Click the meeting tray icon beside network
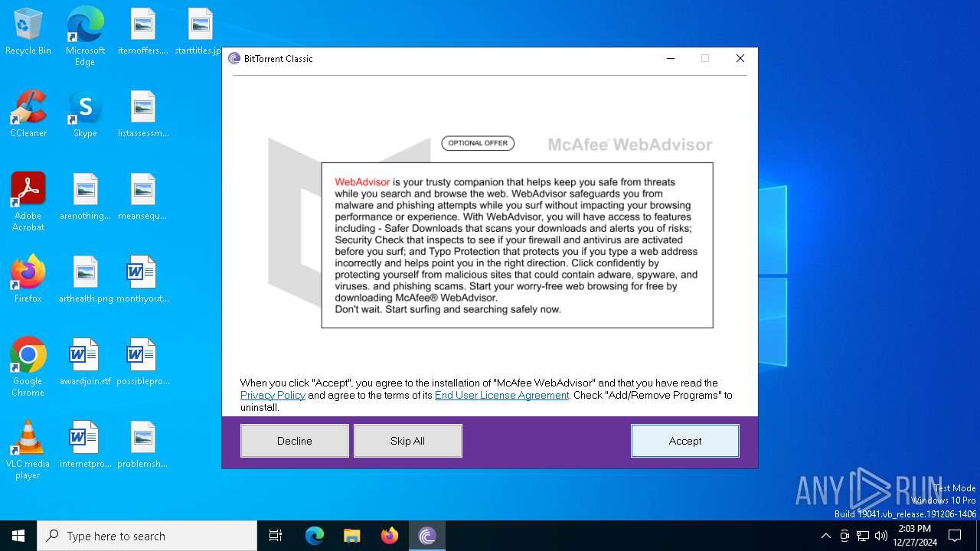This screenshot has width=980, height=551. [844, 536]
